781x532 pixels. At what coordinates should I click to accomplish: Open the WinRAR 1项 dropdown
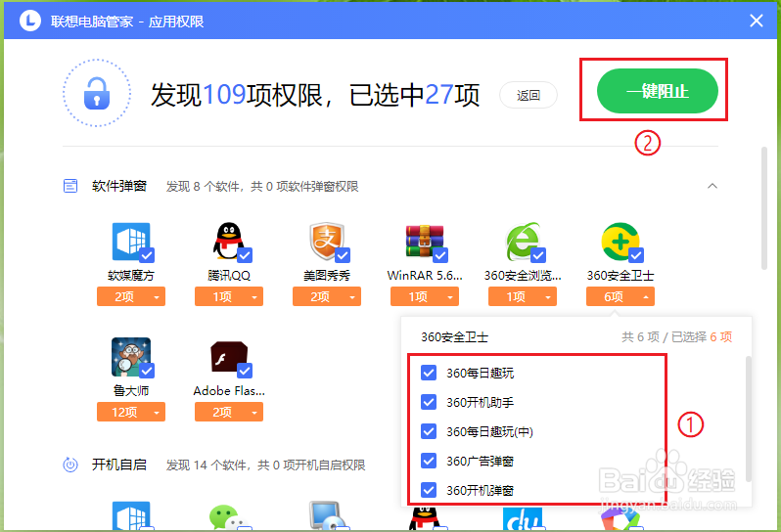(x=425, y=296)
